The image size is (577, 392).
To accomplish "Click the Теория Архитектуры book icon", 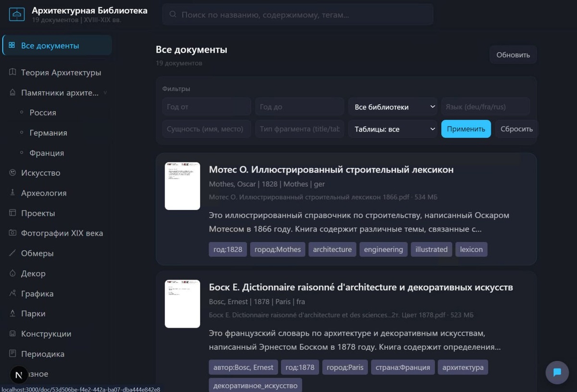I will tap(13, 73).
